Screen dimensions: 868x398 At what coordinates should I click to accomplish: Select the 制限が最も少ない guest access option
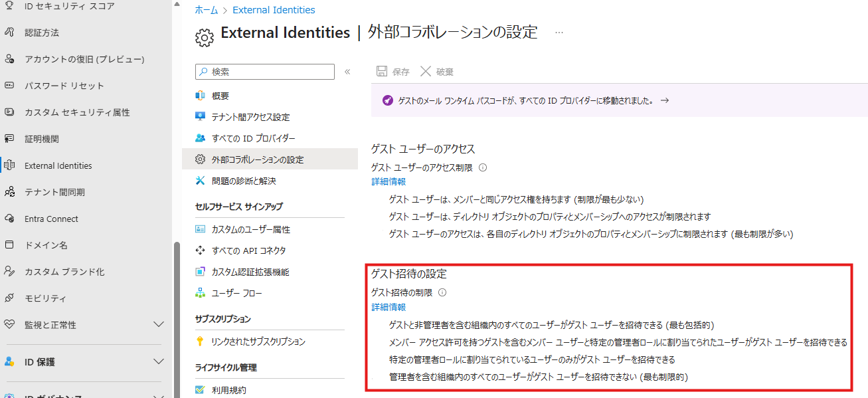[x=516, y=199]
